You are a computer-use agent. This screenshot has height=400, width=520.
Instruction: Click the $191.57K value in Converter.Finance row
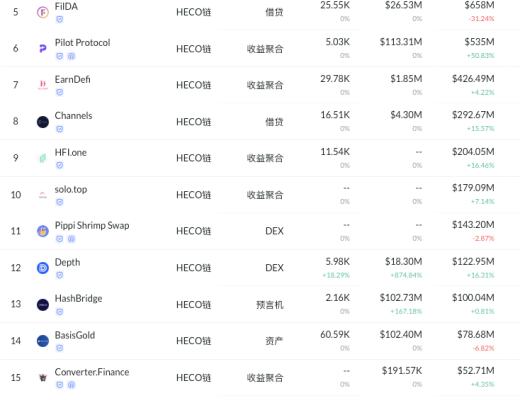(402, 370)
